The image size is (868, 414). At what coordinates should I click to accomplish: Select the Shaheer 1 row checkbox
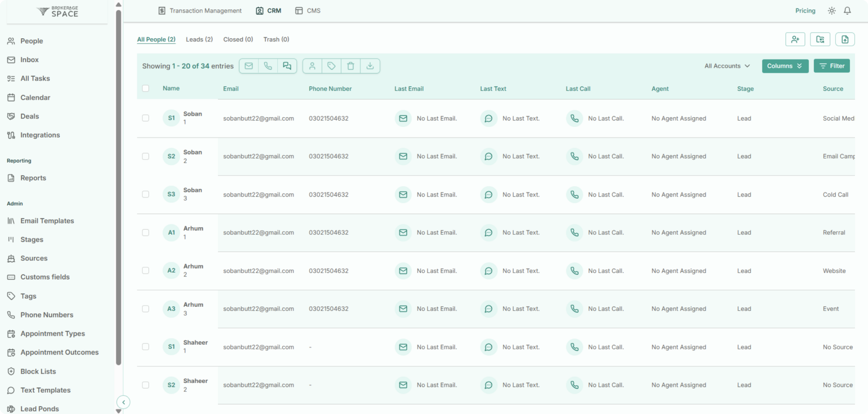click(145, 347)
